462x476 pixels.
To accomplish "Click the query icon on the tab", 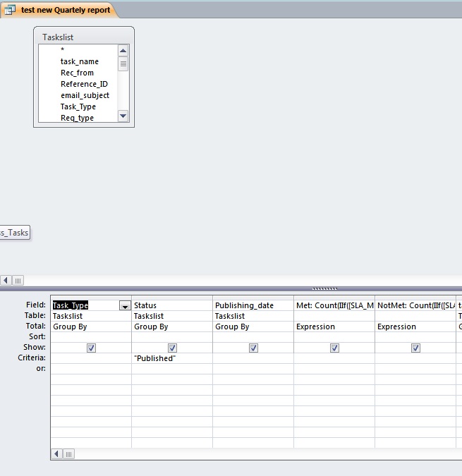I will point(9,10).
